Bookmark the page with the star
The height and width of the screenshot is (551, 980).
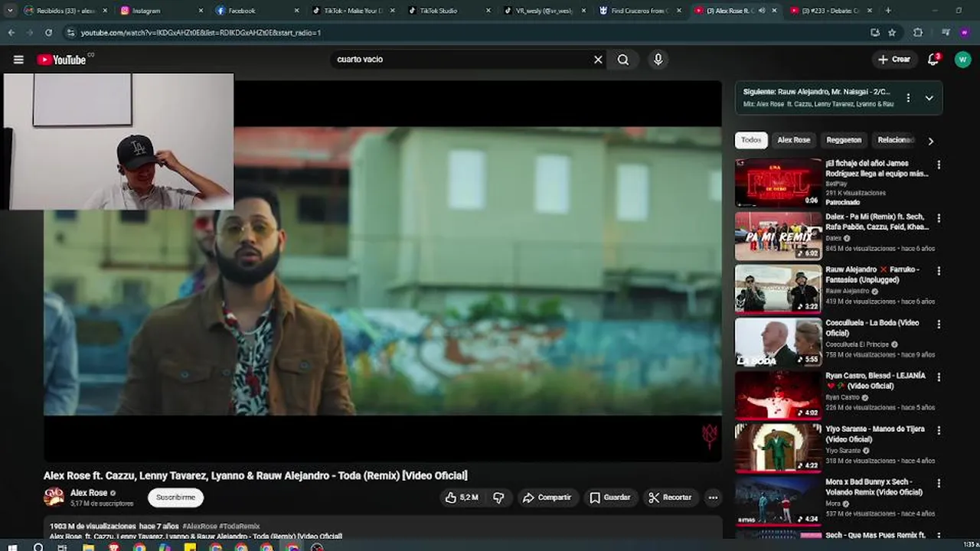pos(892,33)
